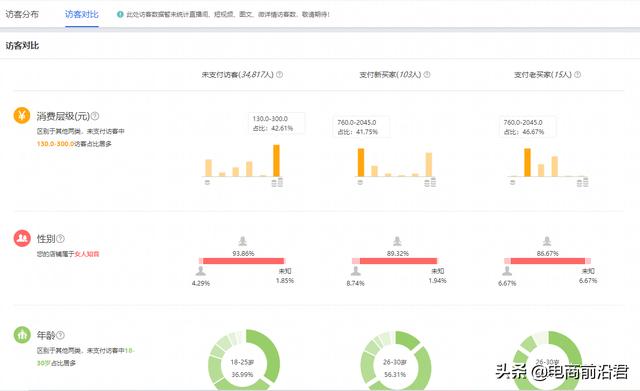Click help icon beside 性别 label
The width and height of the screenshot is (640, 391).
[60, 238]
